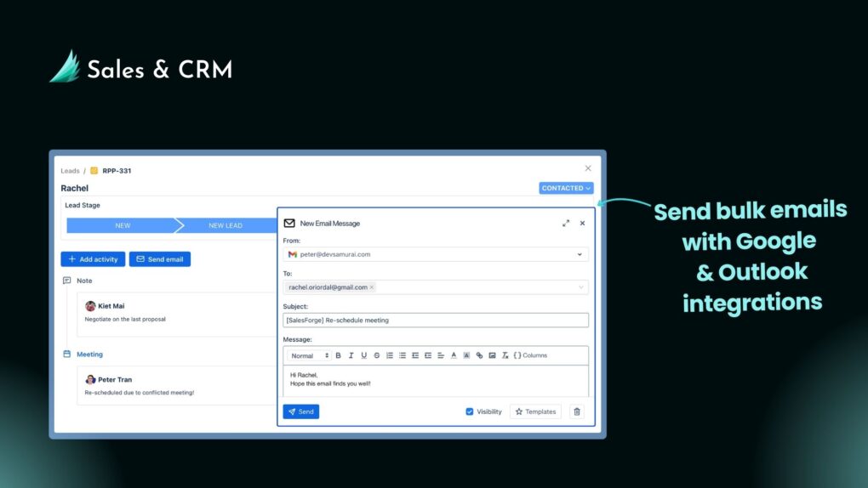Send the email

click(x=301, y=411)
